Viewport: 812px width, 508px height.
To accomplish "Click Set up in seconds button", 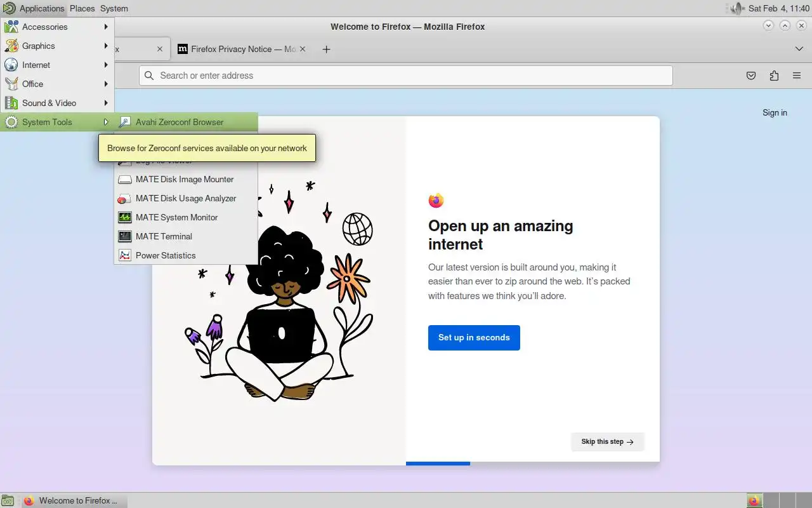I will [x=474, y=338].
